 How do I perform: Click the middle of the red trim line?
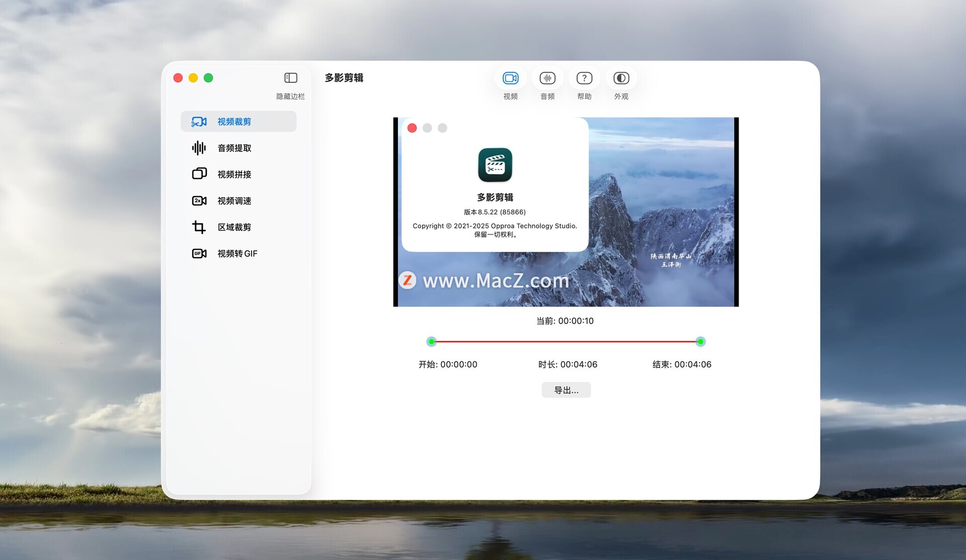pyautogui.click(x=566, y=342)
